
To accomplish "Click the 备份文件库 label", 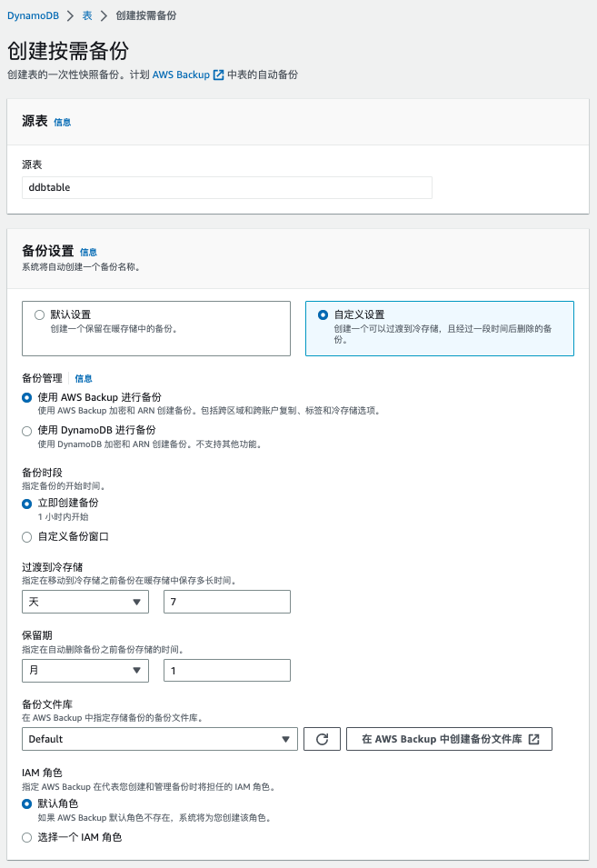I will pos(47,704).
